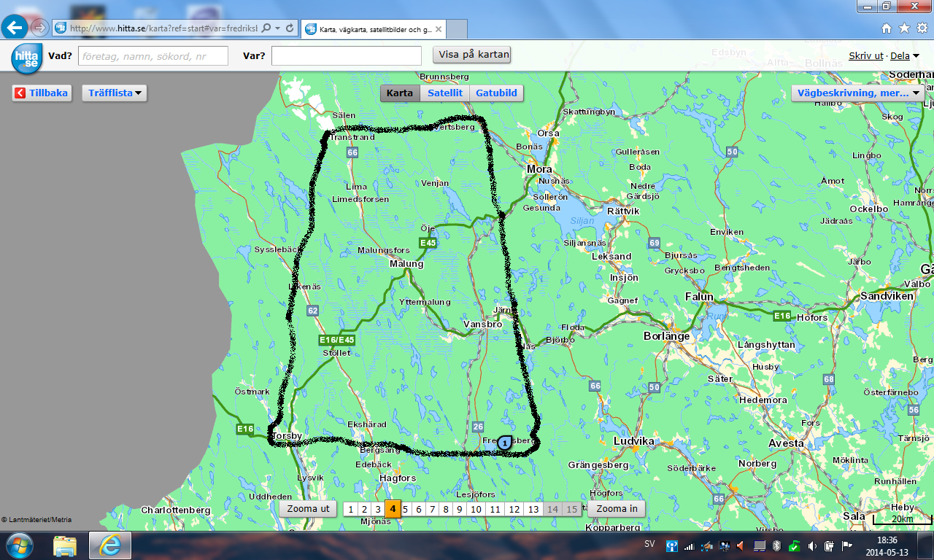The image size is (934, 560).
Task: Set zoom level to 2
Action: point(364,510)
